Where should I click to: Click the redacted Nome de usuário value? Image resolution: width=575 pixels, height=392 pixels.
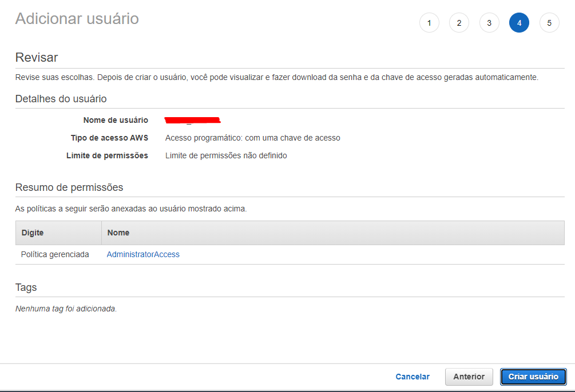(192, 120)
